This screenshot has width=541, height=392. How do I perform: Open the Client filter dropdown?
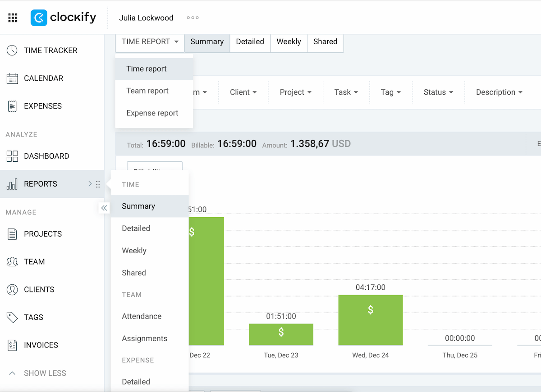pyautogui.click(x=243, y=92)
